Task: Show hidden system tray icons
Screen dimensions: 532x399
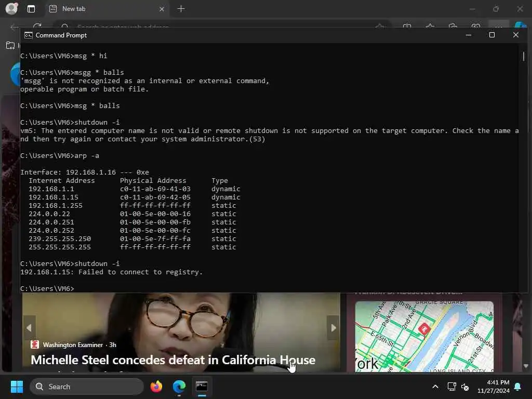Action: coord(435,387)
